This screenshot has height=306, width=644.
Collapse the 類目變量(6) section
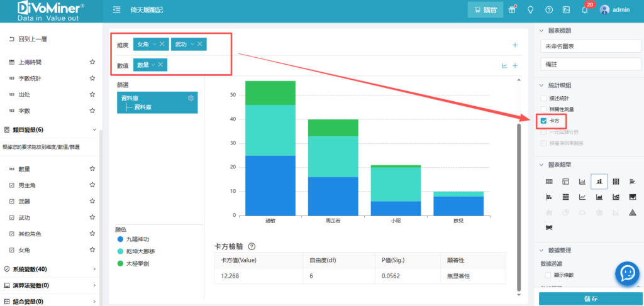pyautogui.click(x=94, y=130)
